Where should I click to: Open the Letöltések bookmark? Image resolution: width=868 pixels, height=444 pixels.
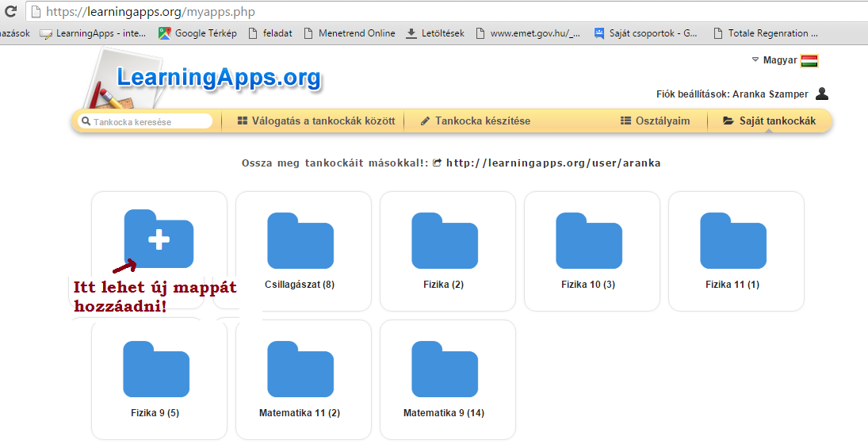pyautogui.click(x=435, y=33)
